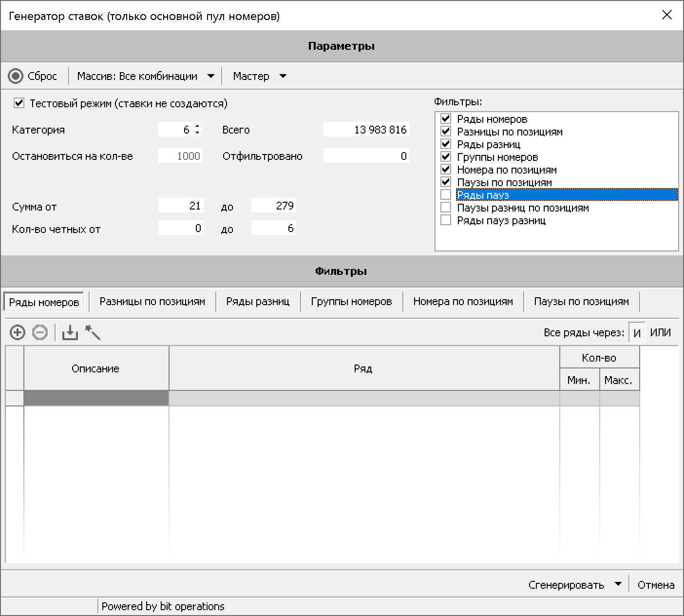The width and height of the screenshot is (684, 616).
Task: Click the Отмена button
Action: [656, 584]
